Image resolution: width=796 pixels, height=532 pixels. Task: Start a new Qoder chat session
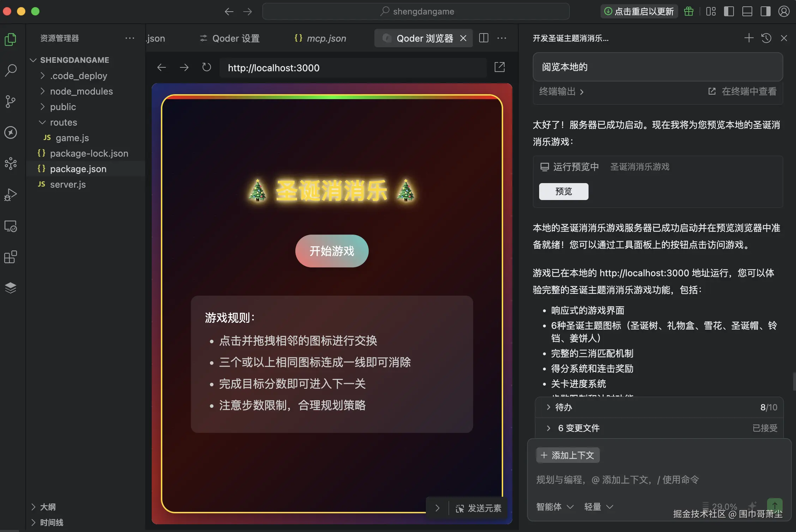click(x=749, y=38)
